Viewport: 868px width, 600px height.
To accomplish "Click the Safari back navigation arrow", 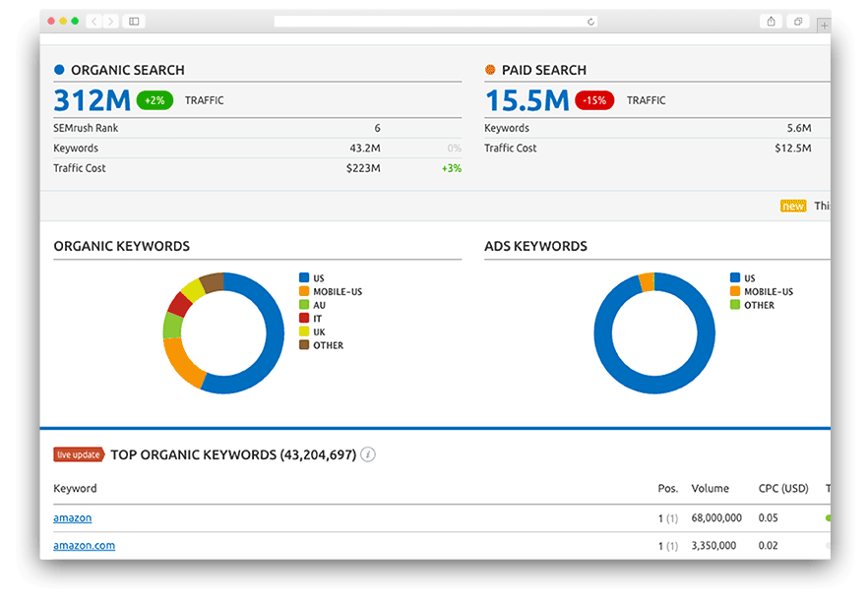I will point(93,21).
